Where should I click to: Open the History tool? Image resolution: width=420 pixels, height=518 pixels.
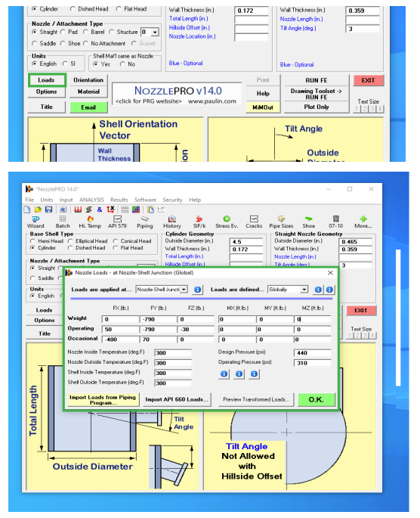[172, 222]
